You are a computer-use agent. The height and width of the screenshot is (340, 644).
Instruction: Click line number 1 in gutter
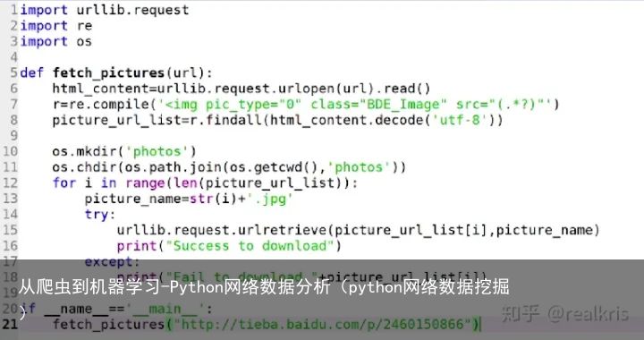point(14,10)
